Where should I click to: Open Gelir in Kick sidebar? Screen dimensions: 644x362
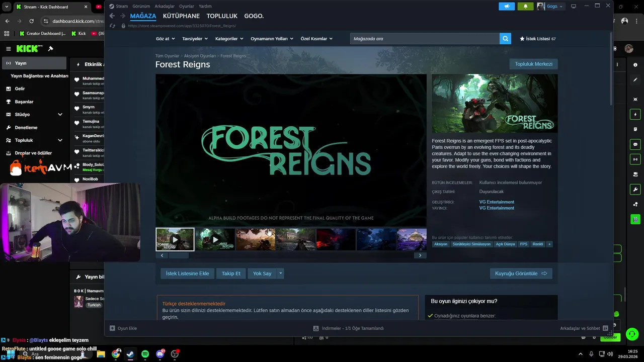(20, 88)
